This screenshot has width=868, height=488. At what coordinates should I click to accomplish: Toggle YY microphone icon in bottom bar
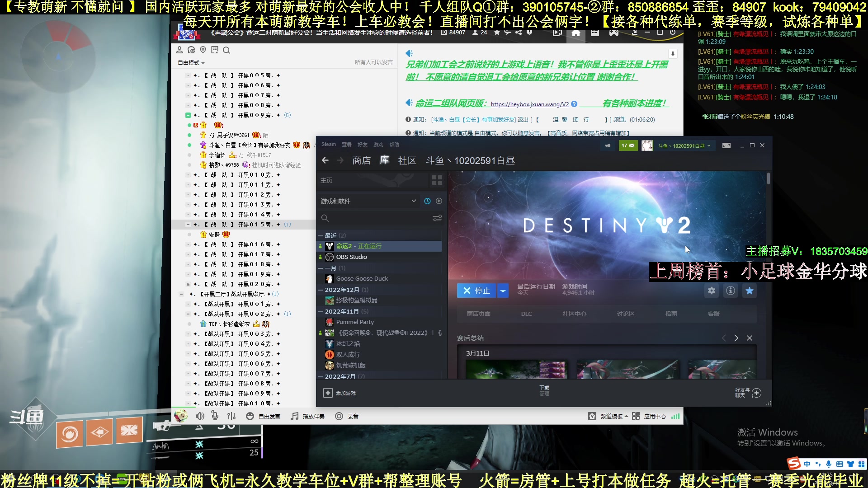pos(215,416)
